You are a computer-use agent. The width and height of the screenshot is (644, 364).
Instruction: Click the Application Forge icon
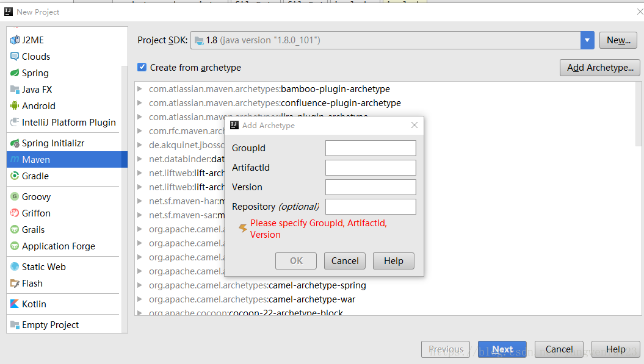coord(15,246)
